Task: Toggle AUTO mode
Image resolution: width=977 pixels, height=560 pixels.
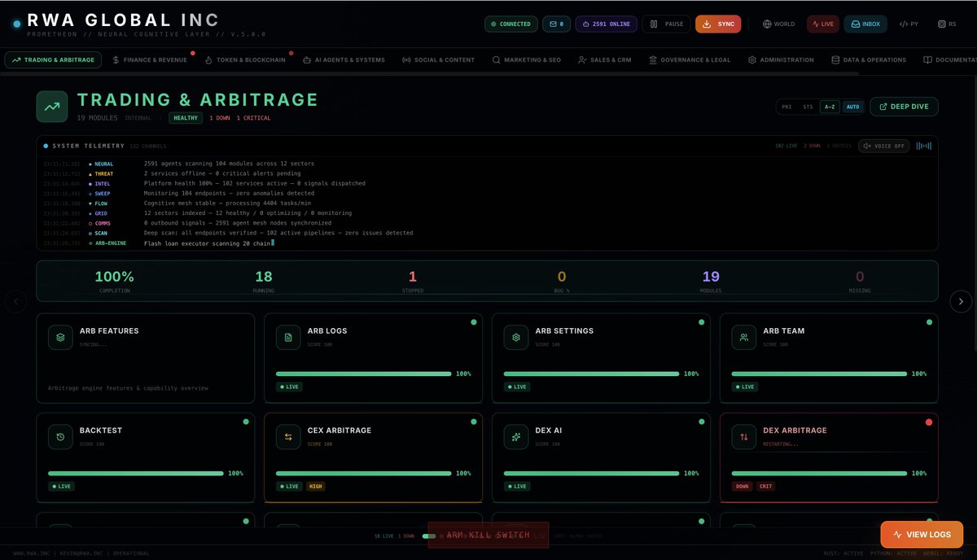Action: click(852, 107)
